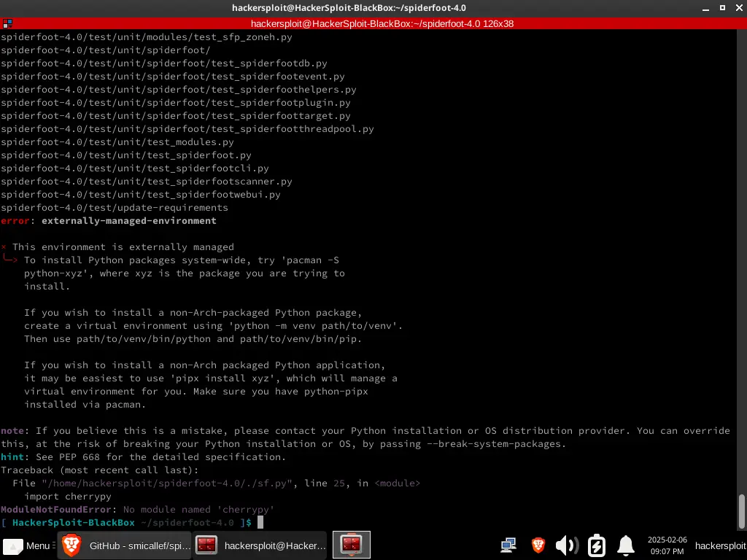The width and height of the screenshot is (747, 560).
Task: Click the line containing --break-system-packages
Action: [x=284, y=444]
